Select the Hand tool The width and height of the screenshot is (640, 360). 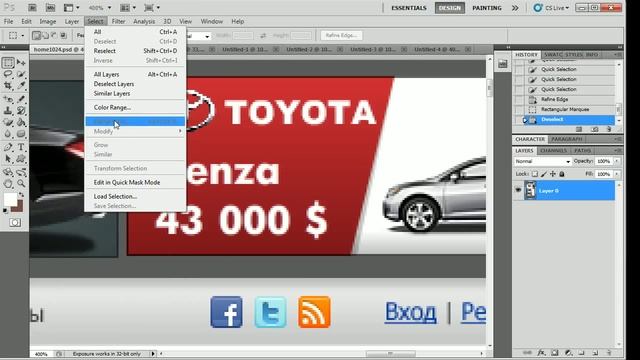pos(8,184)
